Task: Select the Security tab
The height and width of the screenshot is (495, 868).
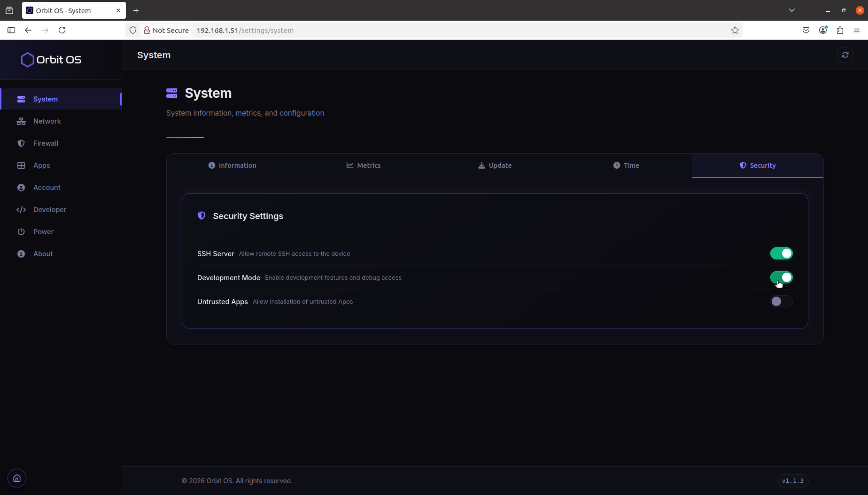Action: 757,165
